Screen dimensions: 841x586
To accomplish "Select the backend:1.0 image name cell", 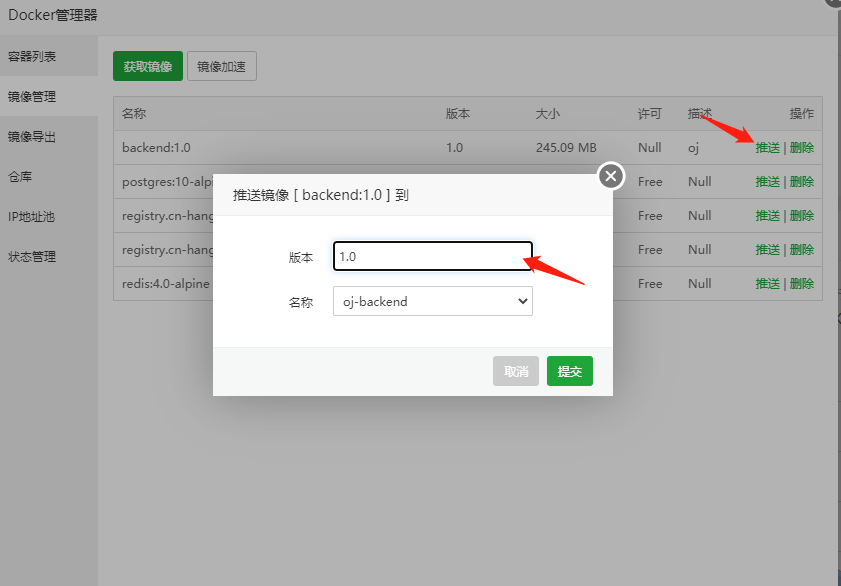I will pyautogui.click(x=156, y=148).
